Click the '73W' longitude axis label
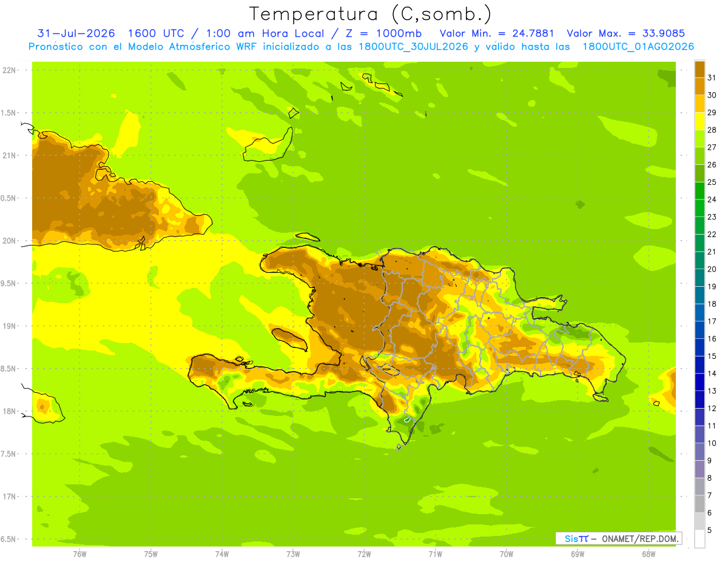 (x=293, y=554)
